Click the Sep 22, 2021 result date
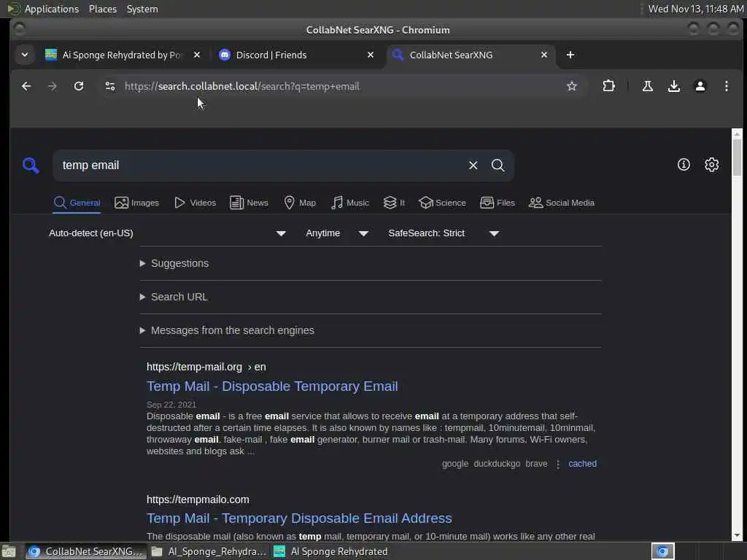This screenshot has height=560, width=747. pyautogui.click(x=171, y=405)
